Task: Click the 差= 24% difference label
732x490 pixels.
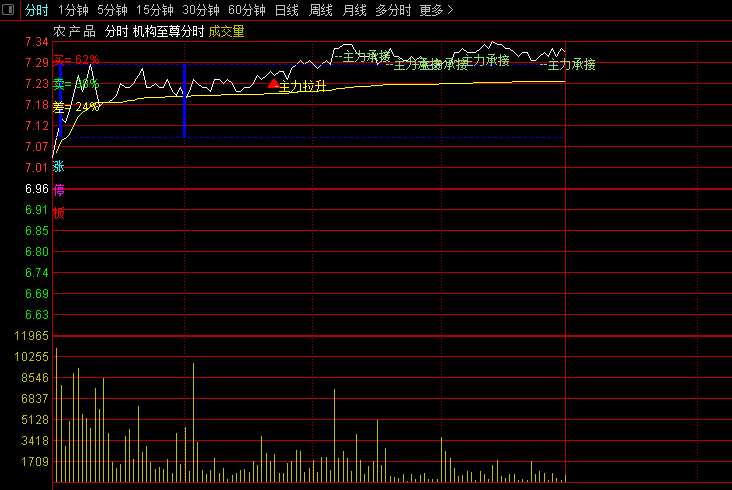Action: (x=76, y=107)
